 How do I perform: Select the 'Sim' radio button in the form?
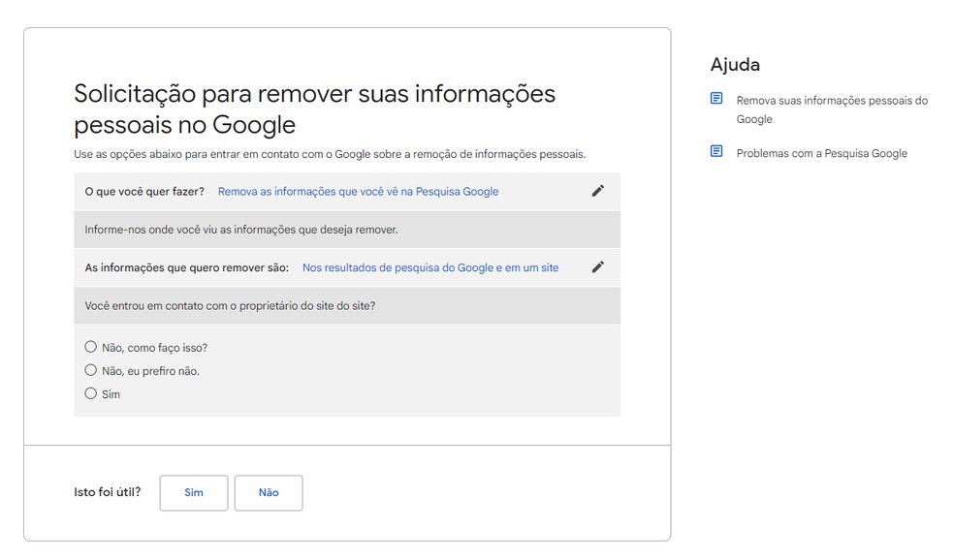click(91, 393)
